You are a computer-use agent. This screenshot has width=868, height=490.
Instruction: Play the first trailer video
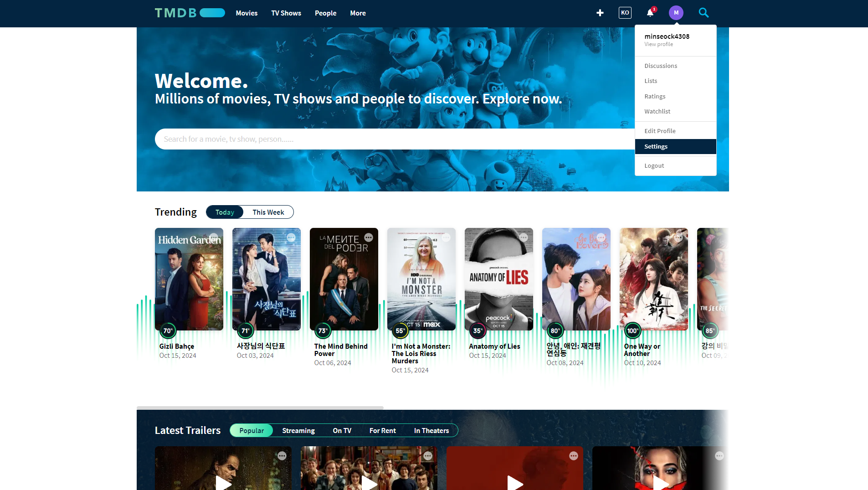click(x=223, y=483)
